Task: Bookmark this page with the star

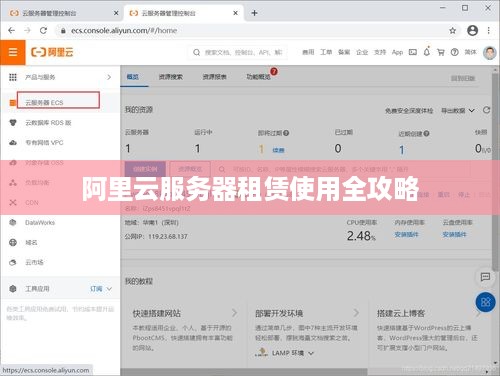Action: [x=452, y=31]
